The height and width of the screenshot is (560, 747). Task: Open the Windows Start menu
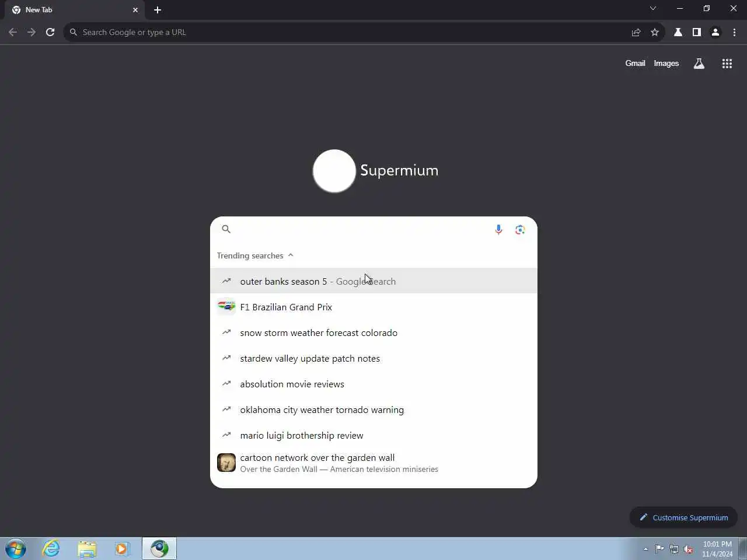point(15,549)
